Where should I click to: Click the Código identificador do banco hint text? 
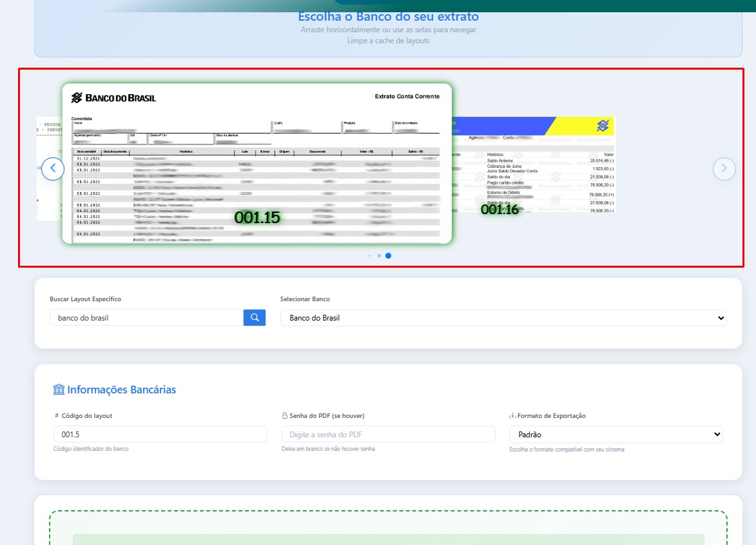pyautogui.click(x=91, y=448)
